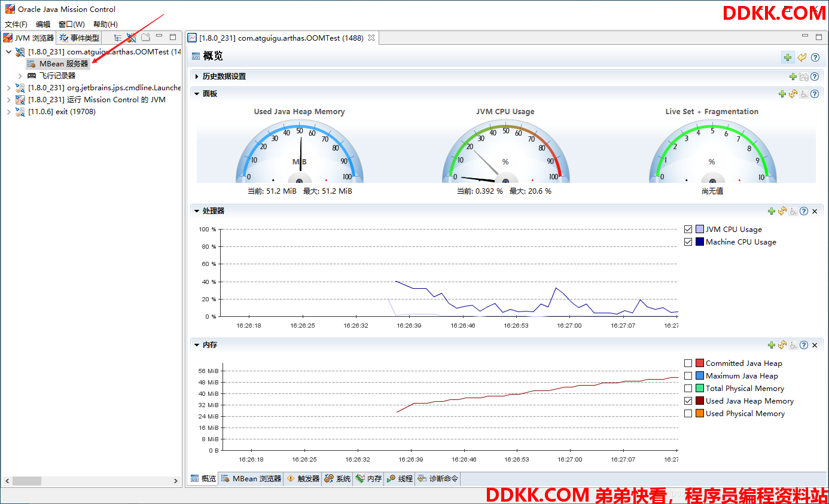829x504 pixels.
Task: Open the 窗口(W) menu
Action: coord(72,24)
